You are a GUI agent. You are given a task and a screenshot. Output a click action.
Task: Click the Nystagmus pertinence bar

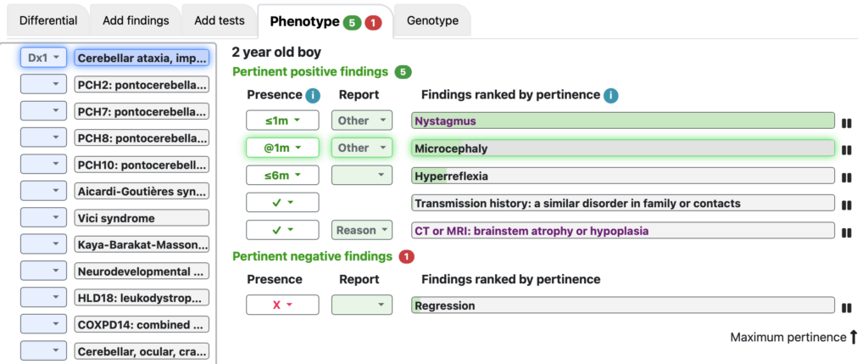pos(623,120)
